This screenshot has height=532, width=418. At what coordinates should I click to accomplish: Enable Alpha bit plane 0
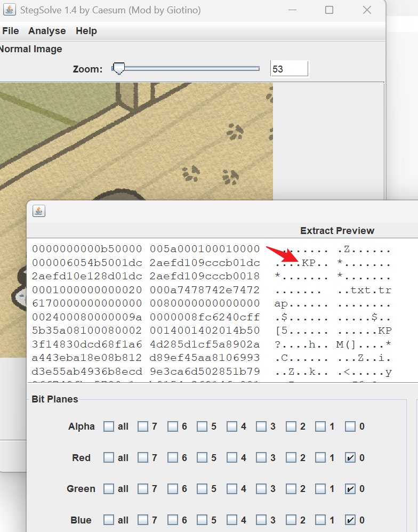350,426
